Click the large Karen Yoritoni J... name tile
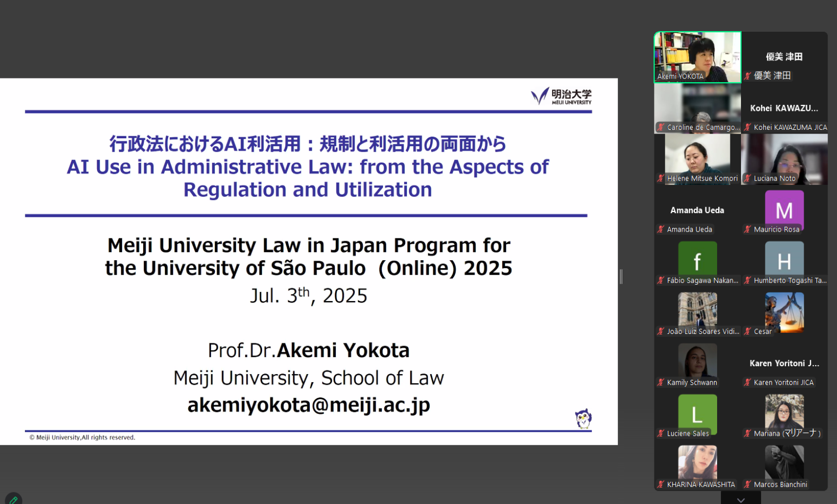 click(x=784, y=363)
